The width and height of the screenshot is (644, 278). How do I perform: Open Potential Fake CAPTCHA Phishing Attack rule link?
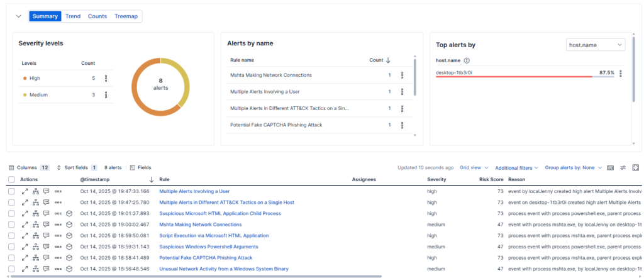tap(206, 258)
